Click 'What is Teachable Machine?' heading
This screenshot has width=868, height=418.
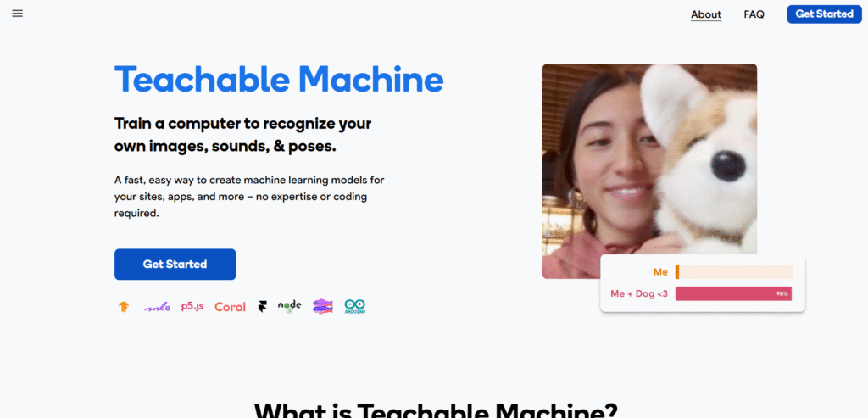click(436, 410)
